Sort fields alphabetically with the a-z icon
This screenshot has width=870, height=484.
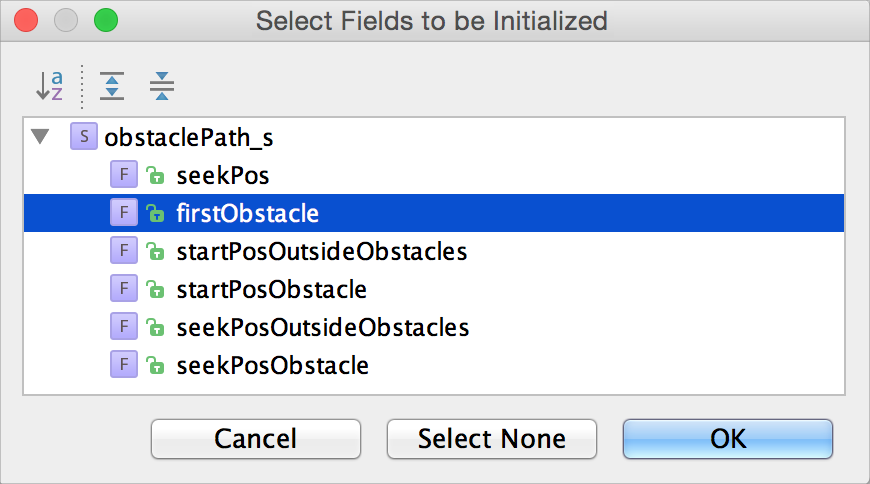(49, 86)
